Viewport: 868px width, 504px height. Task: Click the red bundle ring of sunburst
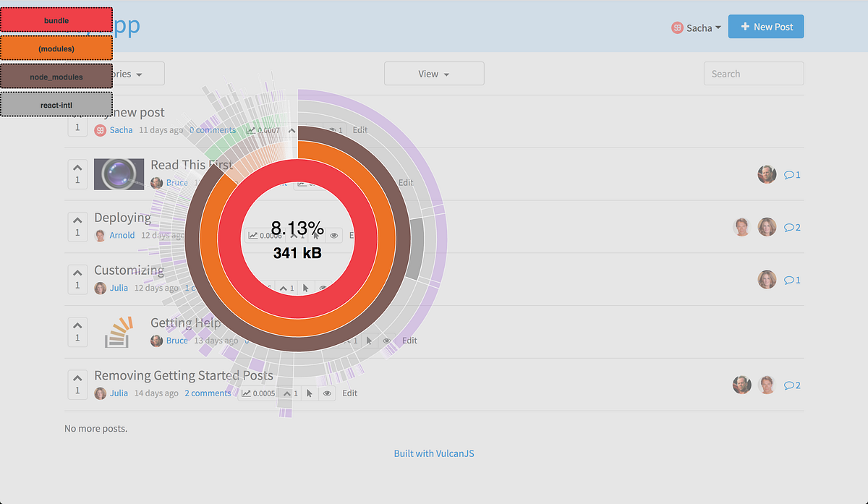[x=297, y=308]
